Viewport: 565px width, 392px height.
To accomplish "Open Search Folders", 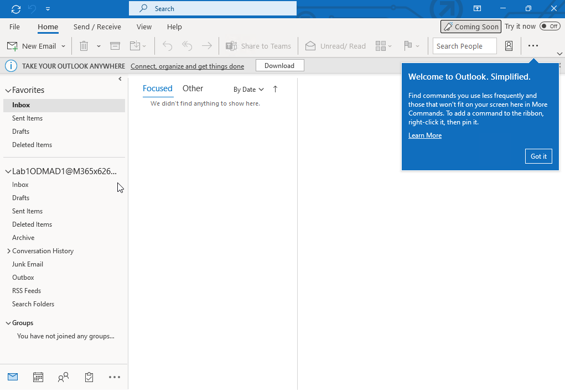I will tap(33, 304).
